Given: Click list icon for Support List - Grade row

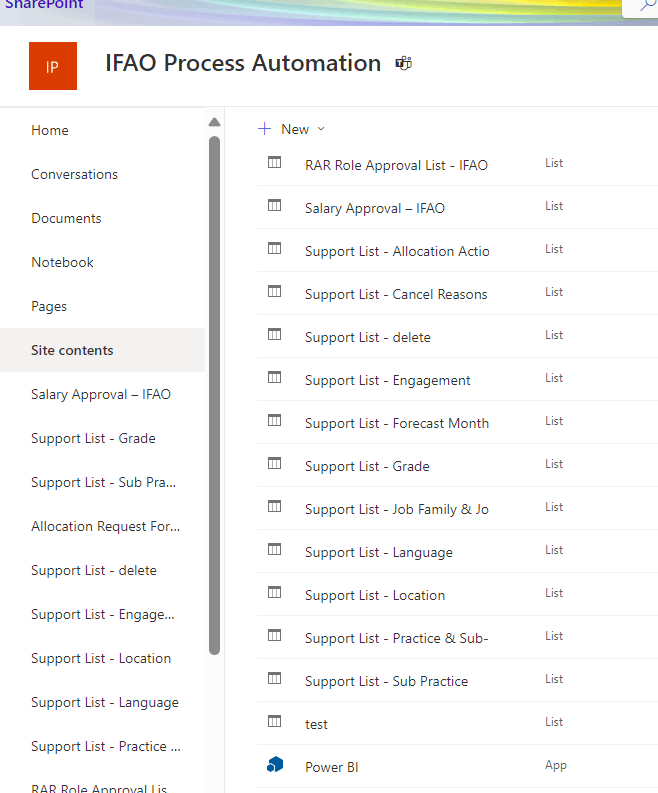Looking at the screenshot, I should 275,464.
